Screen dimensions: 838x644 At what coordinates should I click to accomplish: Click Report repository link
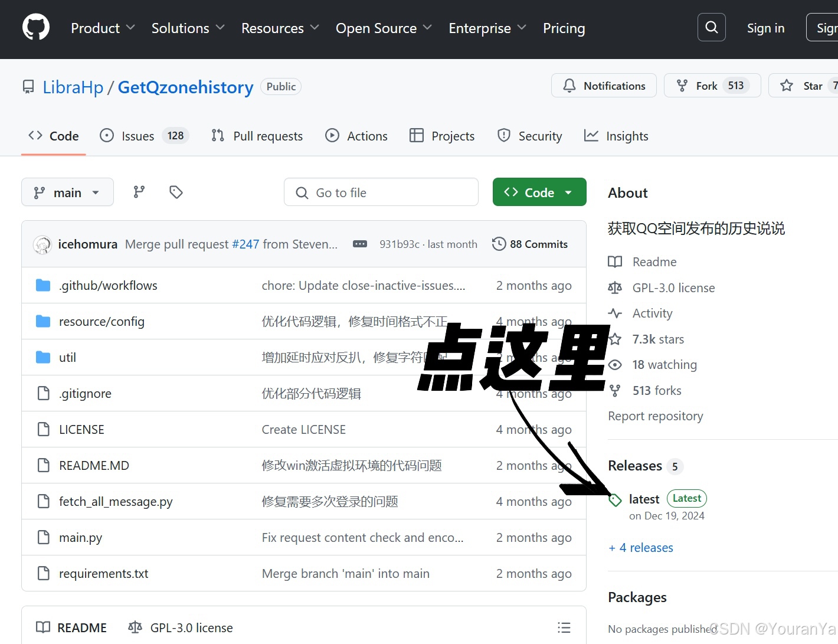click(656, 416)
